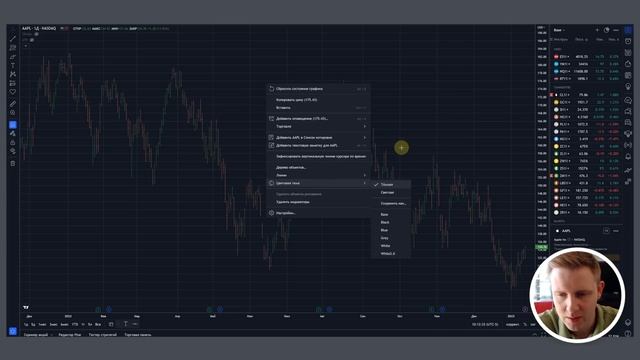Collapse the indicator legend arrow

(x=25, y=46)
